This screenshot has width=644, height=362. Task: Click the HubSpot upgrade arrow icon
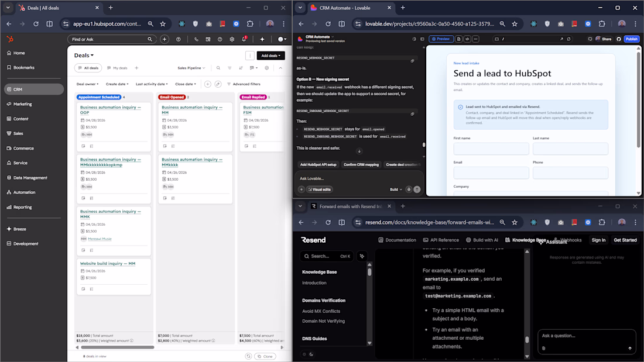click(x=178, y=39)
